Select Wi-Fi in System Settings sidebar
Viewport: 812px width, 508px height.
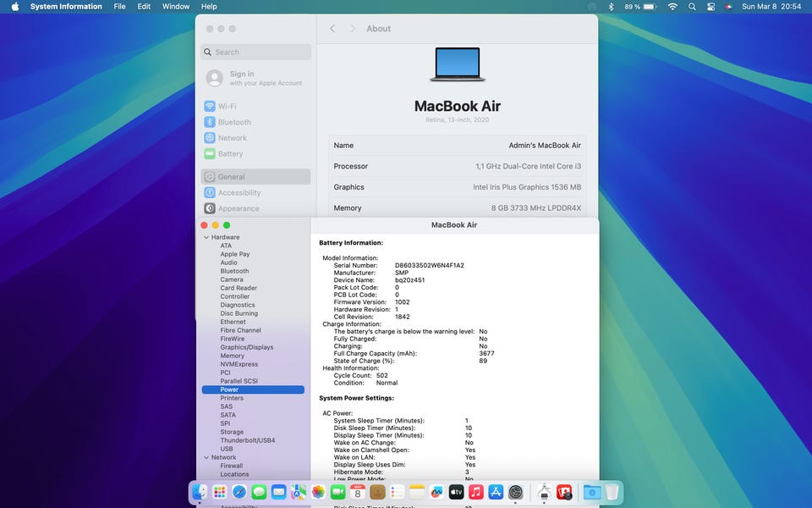(x=255, y=107)
